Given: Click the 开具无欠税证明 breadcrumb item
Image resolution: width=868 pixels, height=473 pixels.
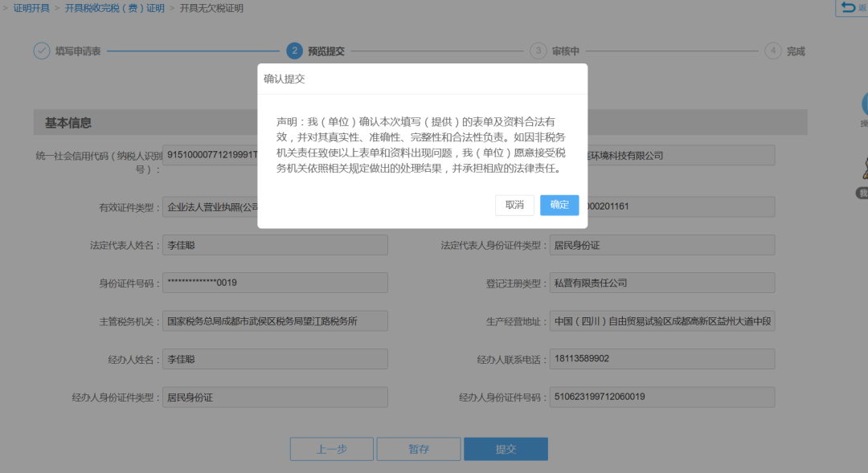Looking at the screenshot, I should [211, 9].
